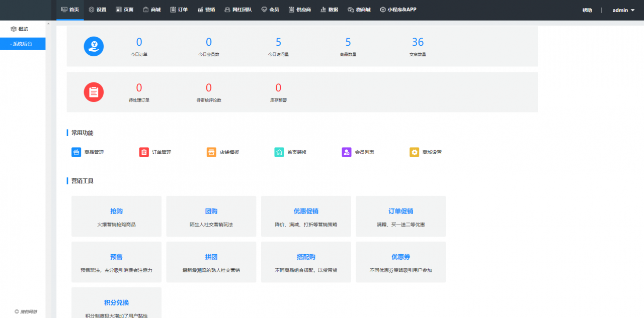Select 系统后台 in the left sidebar

coord(23,44)
